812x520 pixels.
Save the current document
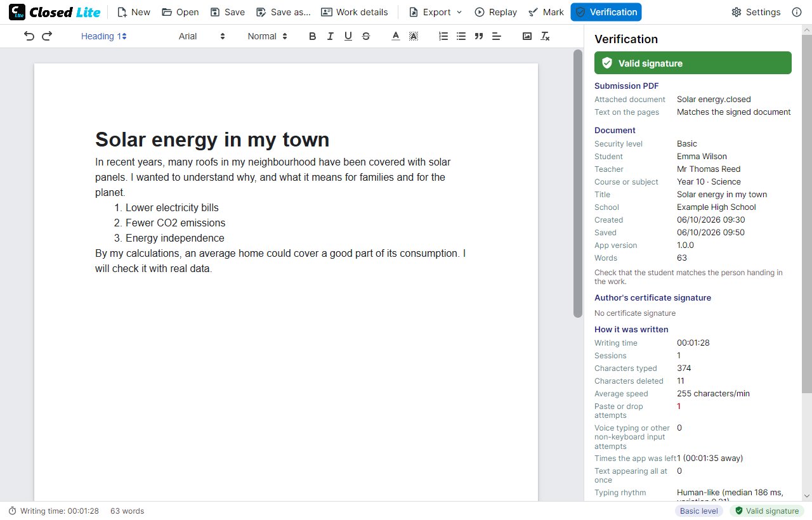[x=228, y=12]
